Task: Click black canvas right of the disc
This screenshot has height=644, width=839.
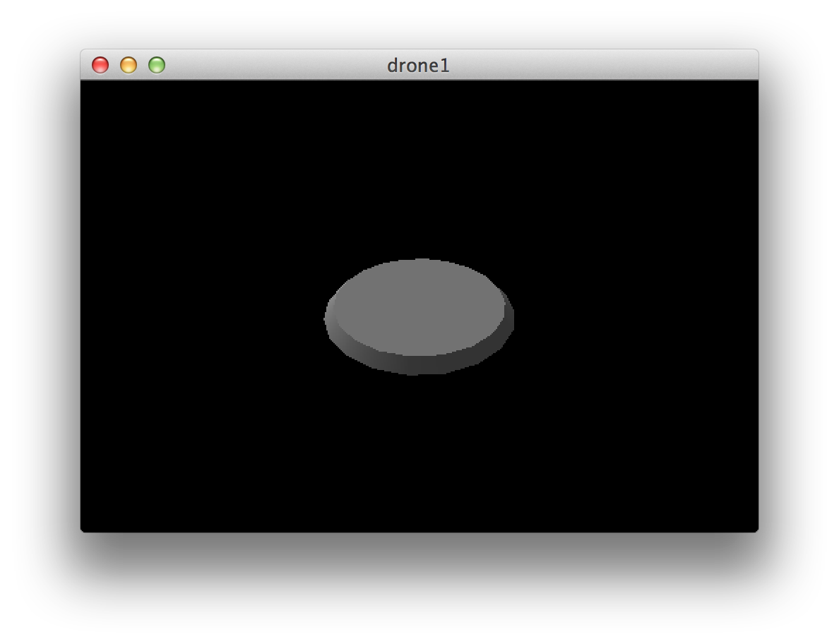Action: (636, 318)
